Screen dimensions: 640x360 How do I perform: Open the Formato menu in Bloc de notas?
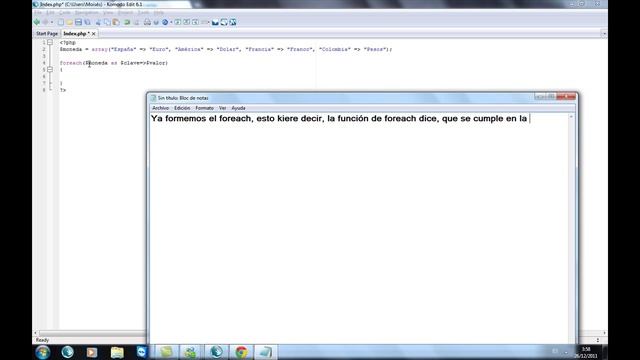pyautogui.click(x=204, y=108)
